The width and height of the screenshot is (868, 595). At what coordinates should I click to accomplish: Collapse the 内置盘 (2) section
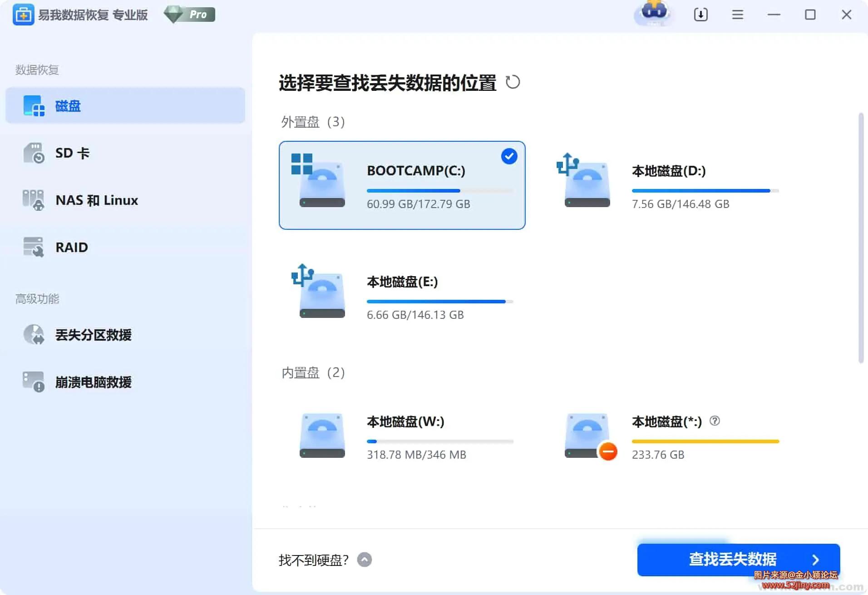pos(313,372)
